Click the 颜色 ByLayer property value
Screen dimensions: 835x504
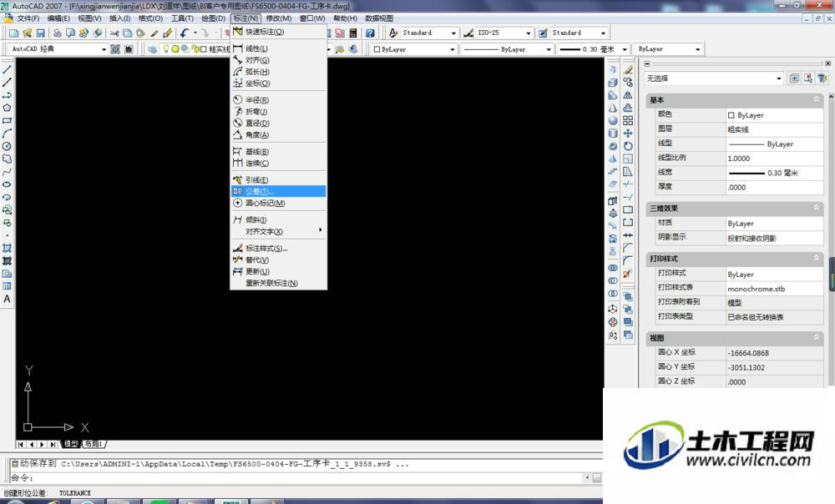click(x=775, y=115)
